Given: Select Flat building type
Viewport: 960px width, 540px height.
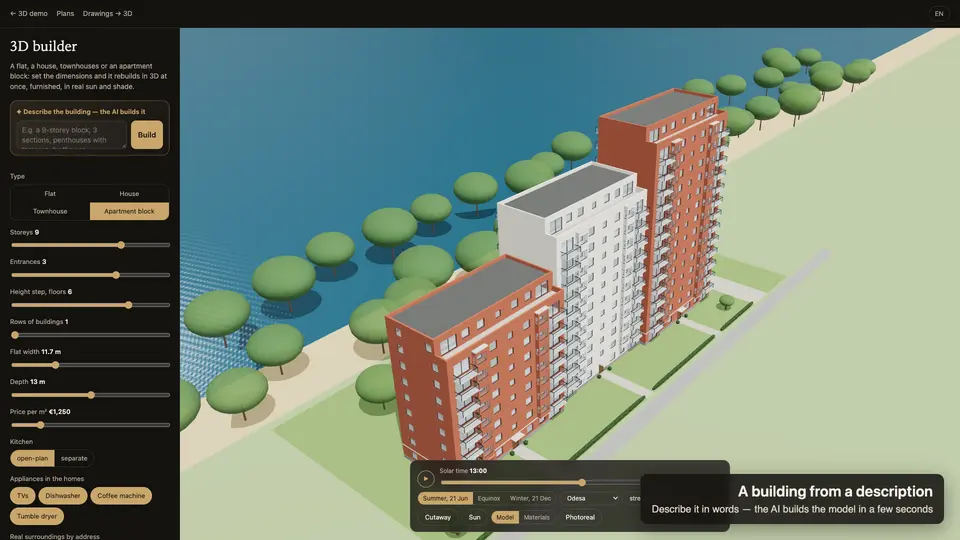Looking at the screenshot, I should 50,193.
